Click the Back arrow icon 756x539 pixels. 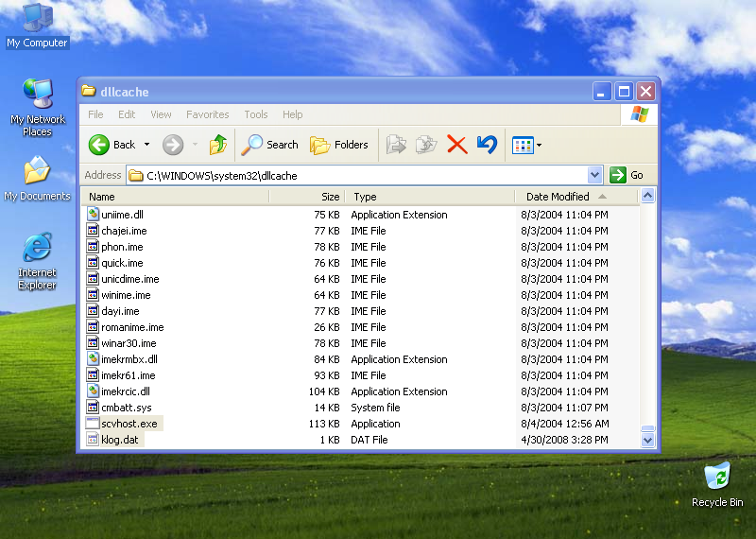(x=99, y=145)
